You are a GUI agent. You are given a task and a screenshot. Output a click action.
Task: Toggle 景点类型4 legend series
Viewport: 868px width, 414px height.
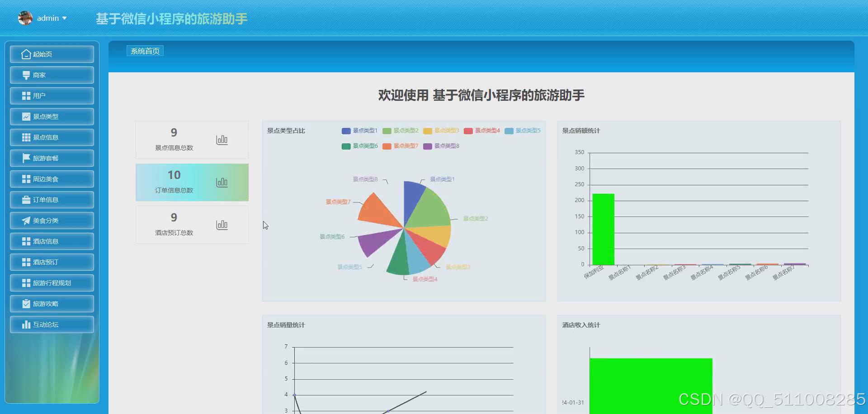[x=482, y=131]
